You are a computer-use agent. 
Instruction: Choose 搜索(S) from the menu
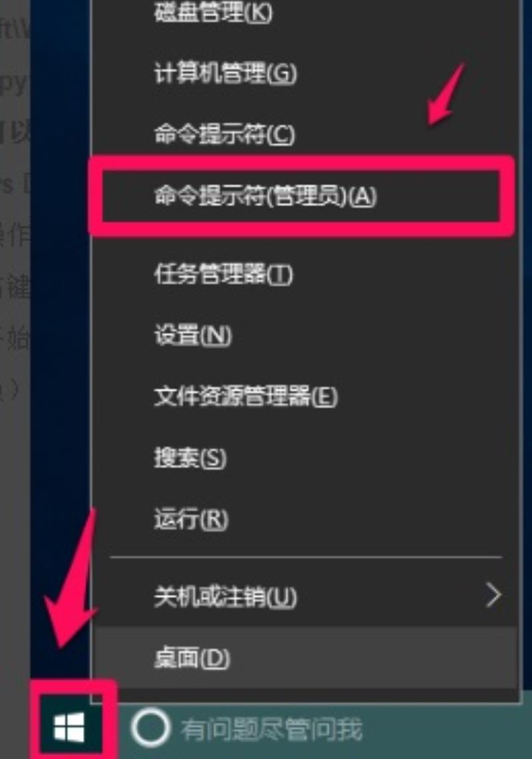point(305,458)
